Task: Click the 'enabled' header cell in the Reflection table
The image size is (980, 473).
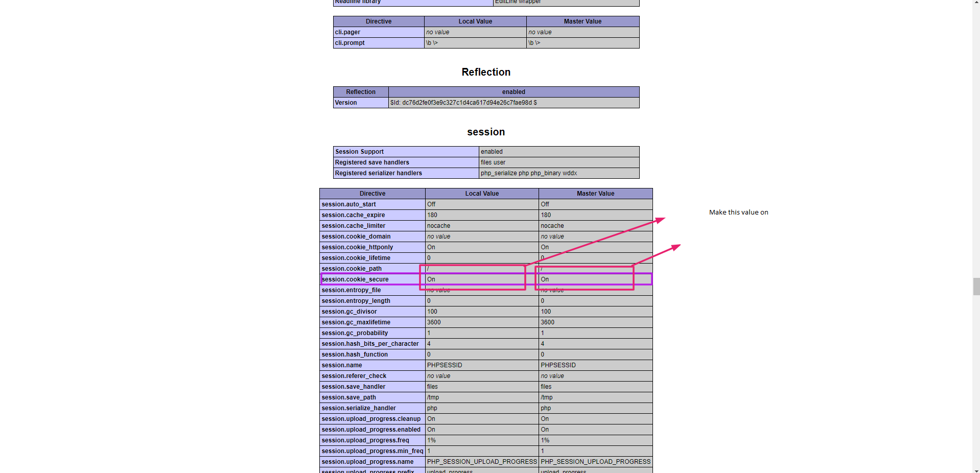Action: point(514,92)
